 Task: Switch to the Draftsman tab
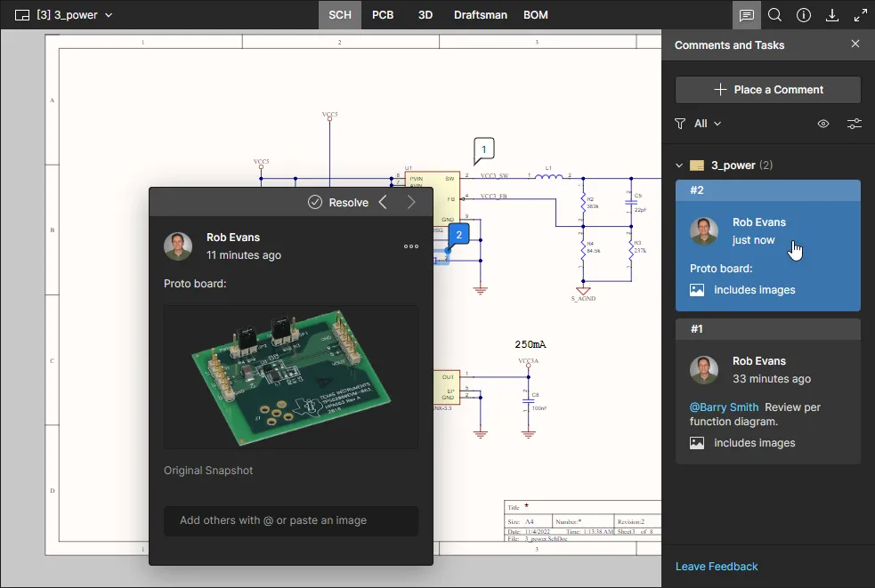pyautogui.click(x=478, y=15)
